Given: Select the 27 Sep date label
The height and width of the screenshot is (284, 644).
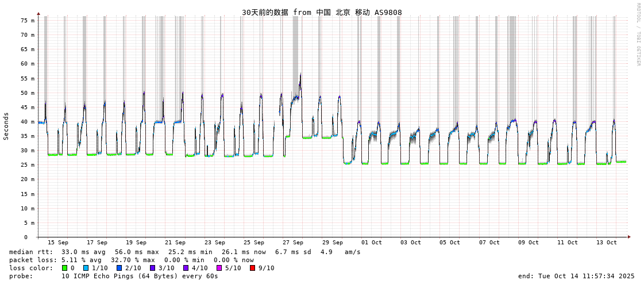Looking at the screenshot, I should point(293,243).
